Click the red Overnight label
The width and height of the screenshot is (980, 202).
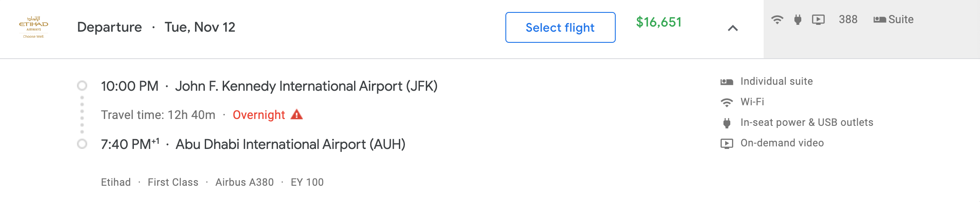pyautogui.click(x=259, y=115)
